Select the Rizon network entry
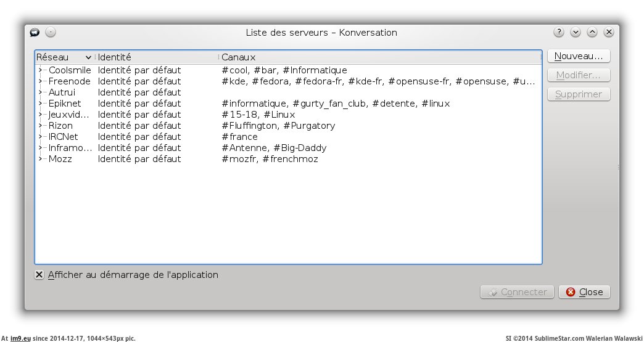Viewport: 644px width, 342px height. tap(60, 126)
